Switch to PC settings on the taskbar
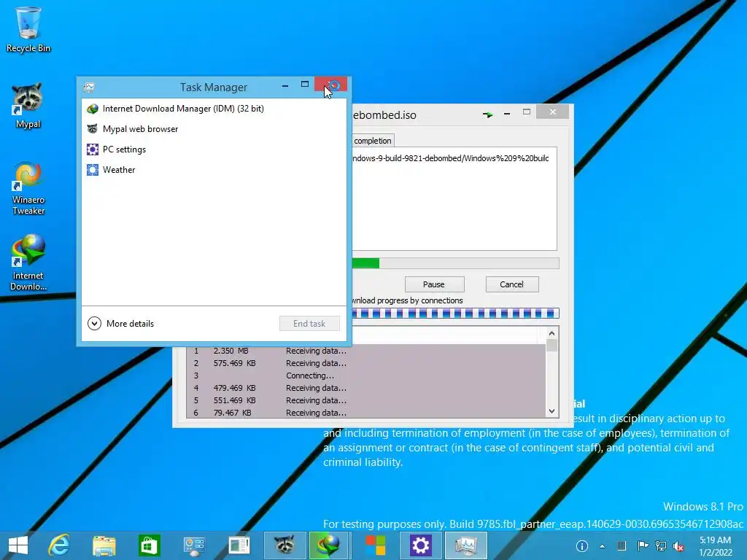Viewport: 747px width, 560px height. [x=420, y=545]
